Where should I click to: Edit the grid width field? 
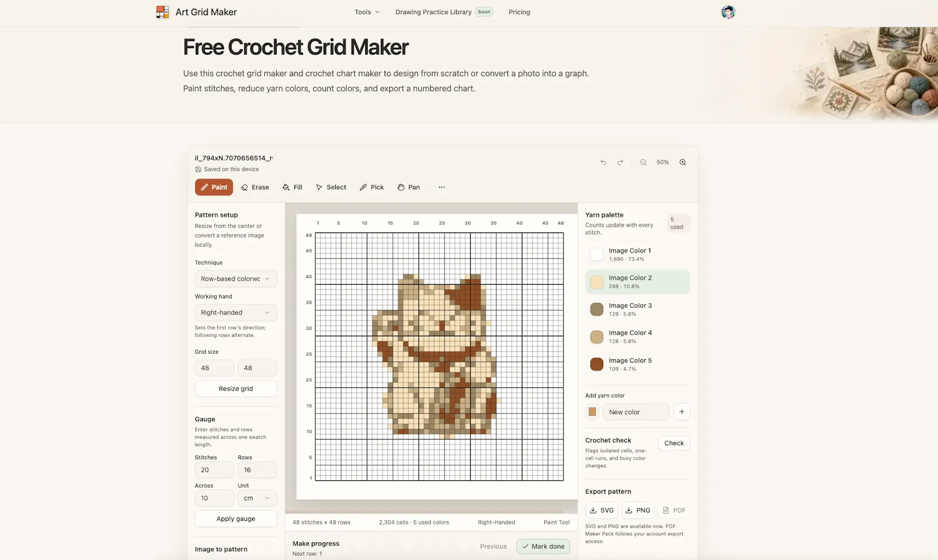pyautogui.click(x=214, y=368)
